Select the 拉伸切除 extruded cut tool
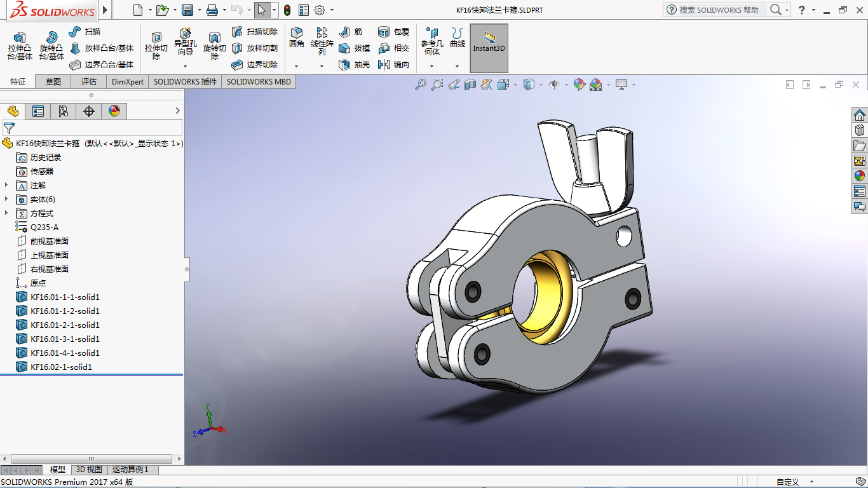Viewport: 868px width, 488px height. (x=156, y=45)
